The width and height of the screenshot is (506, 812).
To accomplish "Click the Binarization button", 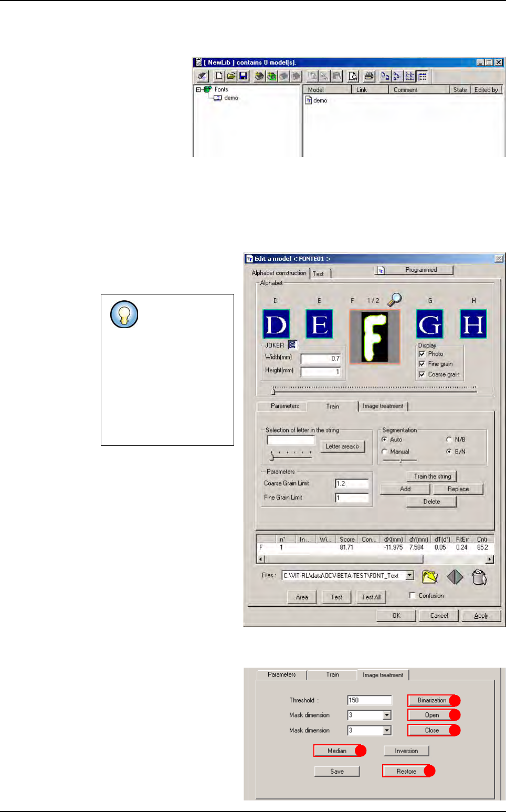I will coord(432,700).
